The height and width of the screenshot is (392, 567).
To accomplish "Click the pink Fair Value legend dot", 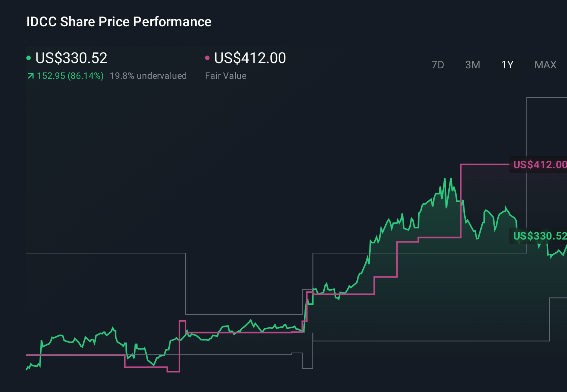I will (x=207, y=57).
